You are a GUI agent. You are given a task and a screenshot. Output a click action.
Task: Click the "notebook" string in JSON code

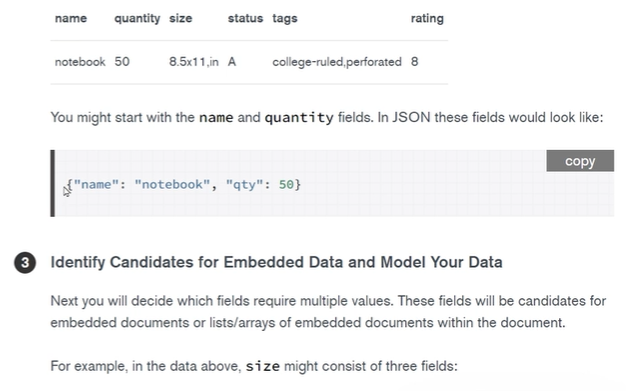(x=172, y=185)
